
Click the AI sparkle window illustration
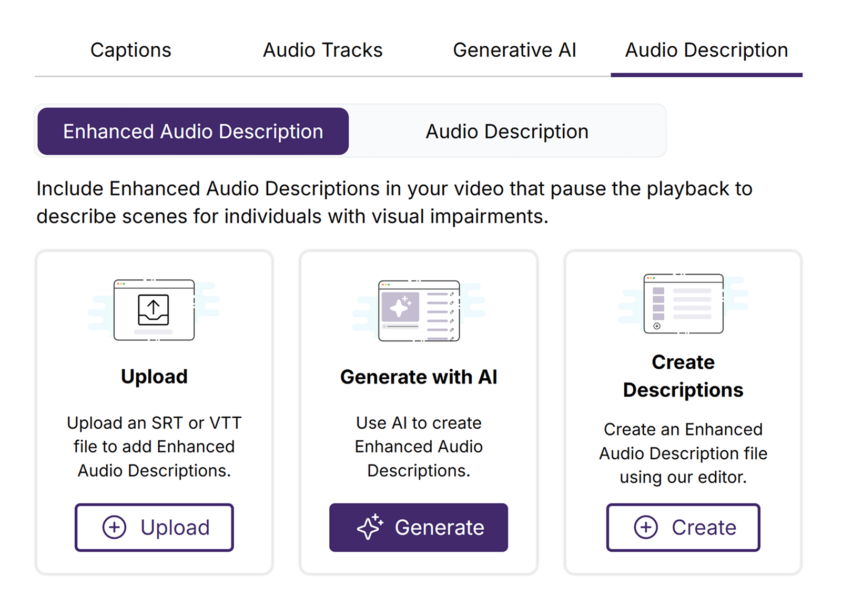pyautogui.click(x=419, y=311)
